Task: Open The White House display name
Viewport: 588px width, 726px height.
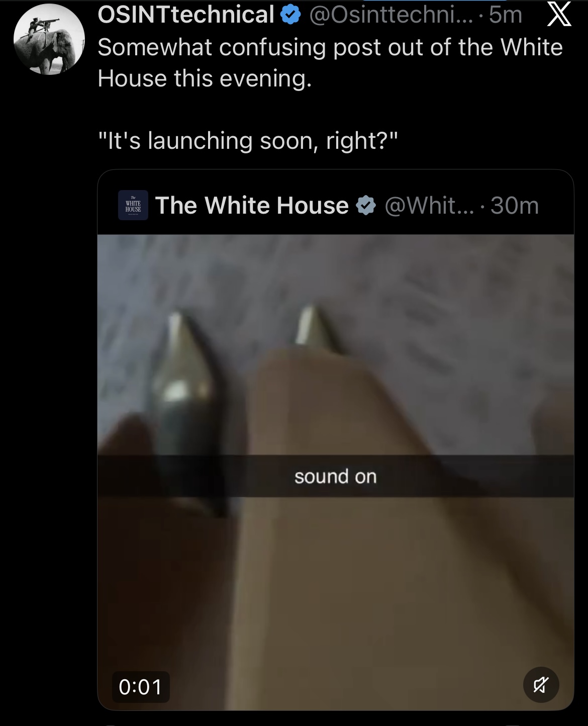Action: (x=252, y=205)
